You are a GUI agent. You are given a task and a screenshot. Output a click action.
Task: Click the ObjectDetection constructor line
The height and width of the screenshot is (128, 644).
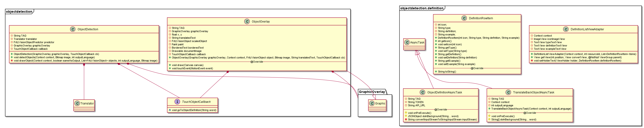click(56, 54)
